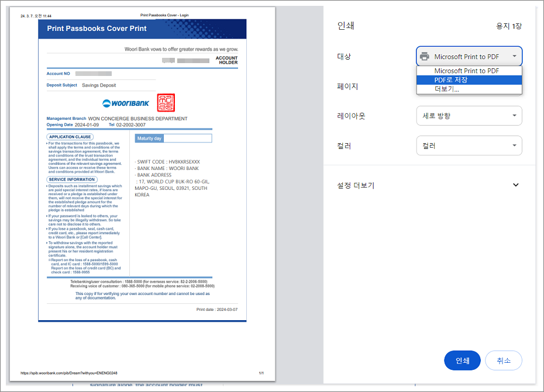Click the '1/1' page number in preview
Image resolution: width=544 pixels, height=392 pixels.
(261, 373)
